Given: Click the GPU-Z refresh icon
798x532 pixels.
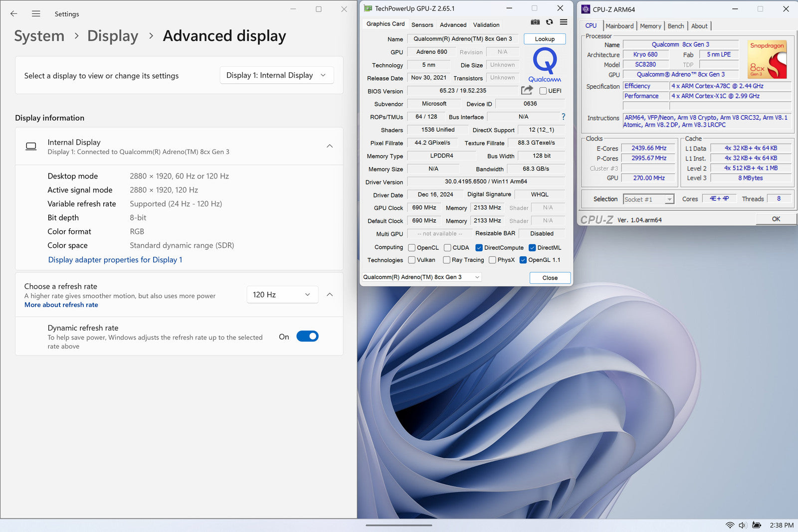Looking at the screenshot, I should pos(549,22).
